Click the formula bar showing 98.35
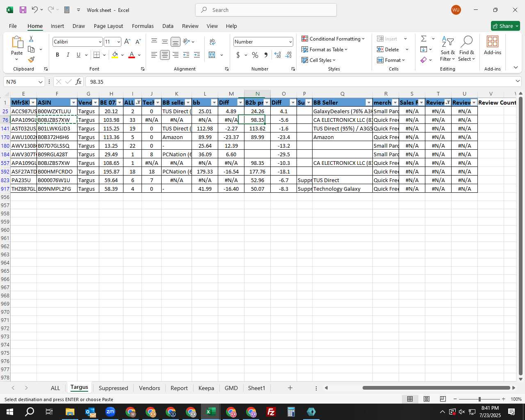This screenshot has width=525, height=420. pyautogui.click(x=299, y=82)
